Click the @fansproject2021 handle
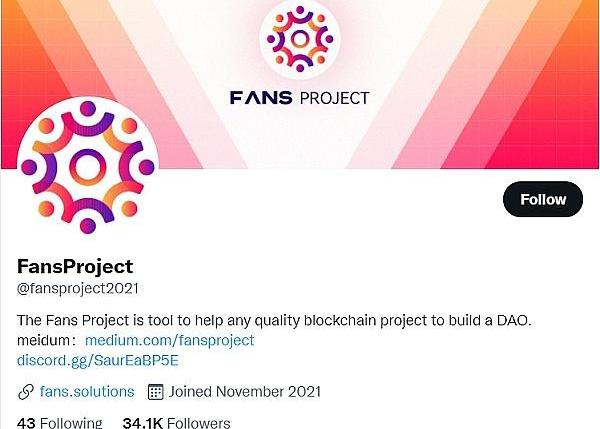The width and height of the screenshot is (600, 429). [77, 288]
